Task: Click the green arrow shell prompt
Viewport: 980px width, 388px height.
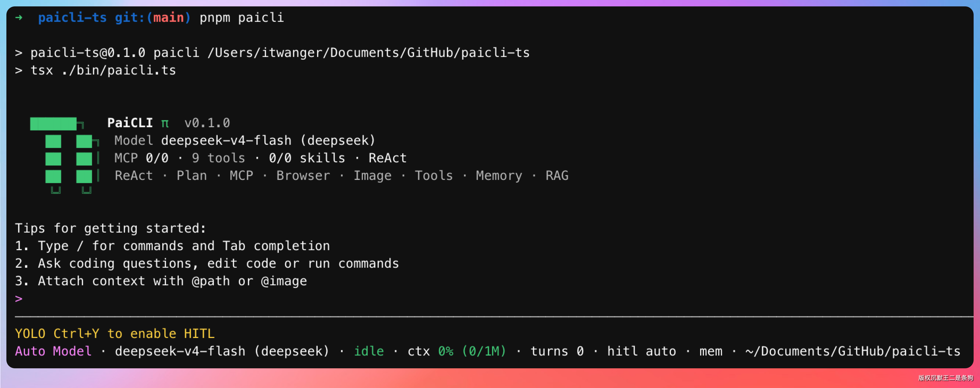Action: point(19,18)
